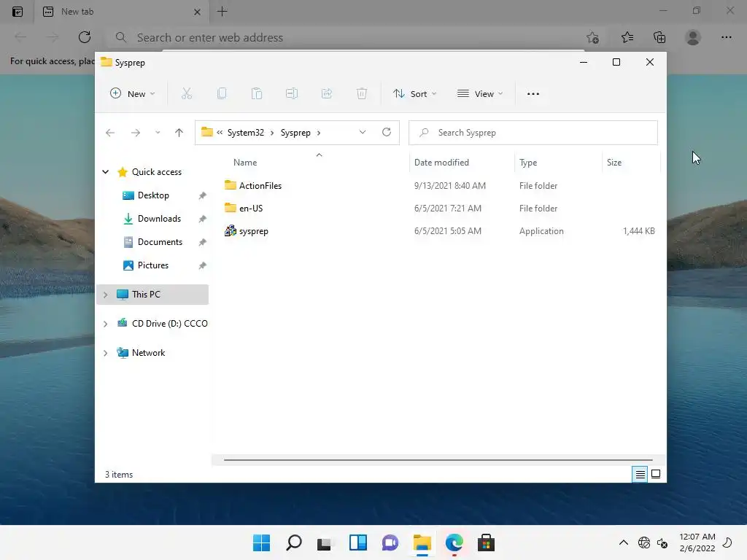Switch to the details view layout icon
The image size is (747, 560).
pyautogui.click(x=640, y=474)
